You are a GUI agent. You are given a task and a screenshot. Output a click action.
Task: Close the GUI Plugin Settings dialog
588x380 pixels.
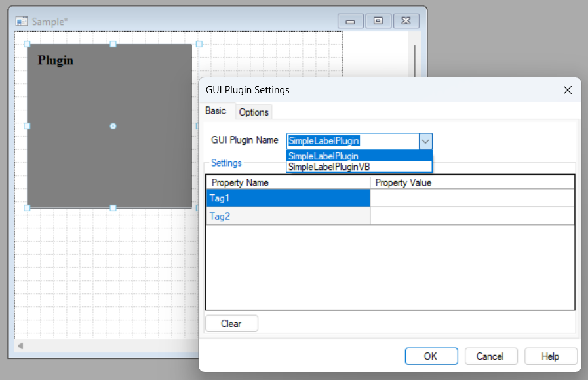[568, 90]
